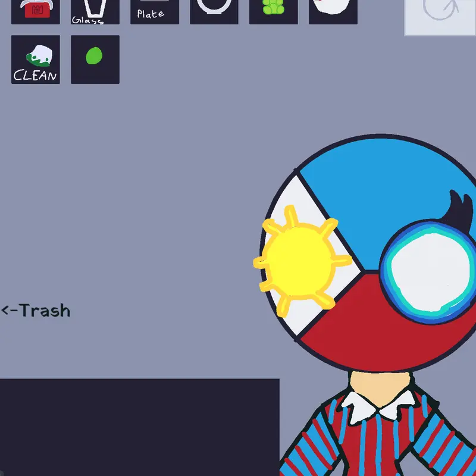Viewport: 476px width, 476px height.
Task: Click the '<-Trash' label
Action: coord(36,310)
